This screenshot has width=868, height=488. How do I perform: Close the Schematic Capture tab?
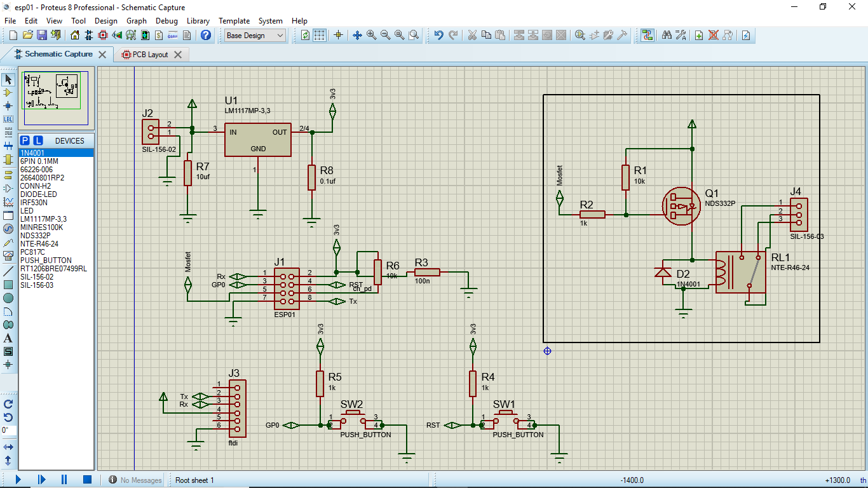point(102,55)
